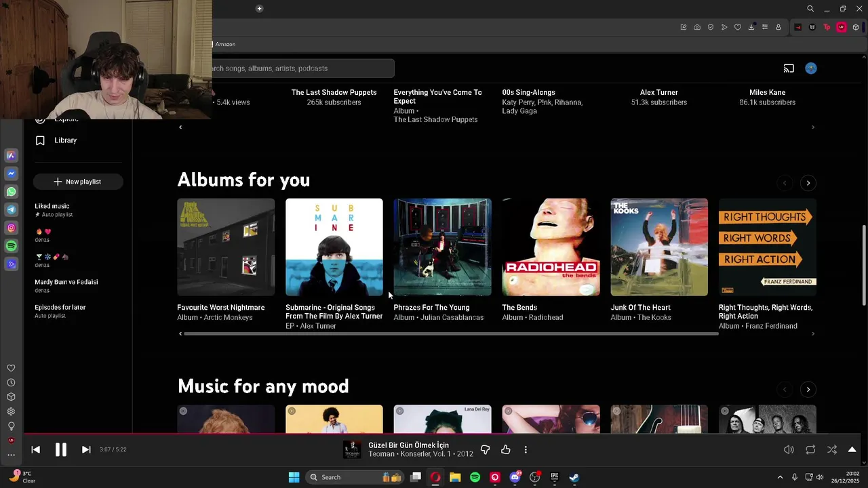Image resolution: width=868 pixels, height=488 pixels.
Task: Toggle shuffle in player bar
Action: tap(832, 449)
